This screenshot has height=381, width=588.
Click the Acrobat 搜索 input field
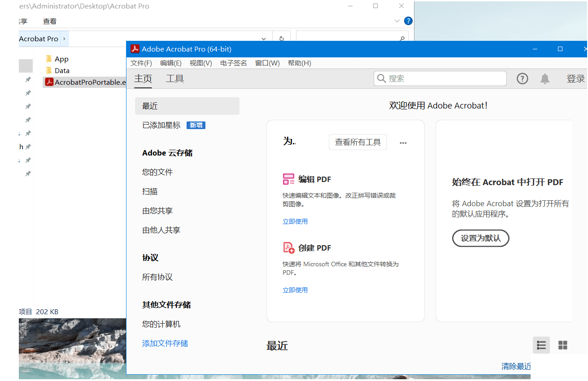click(440, 78)
